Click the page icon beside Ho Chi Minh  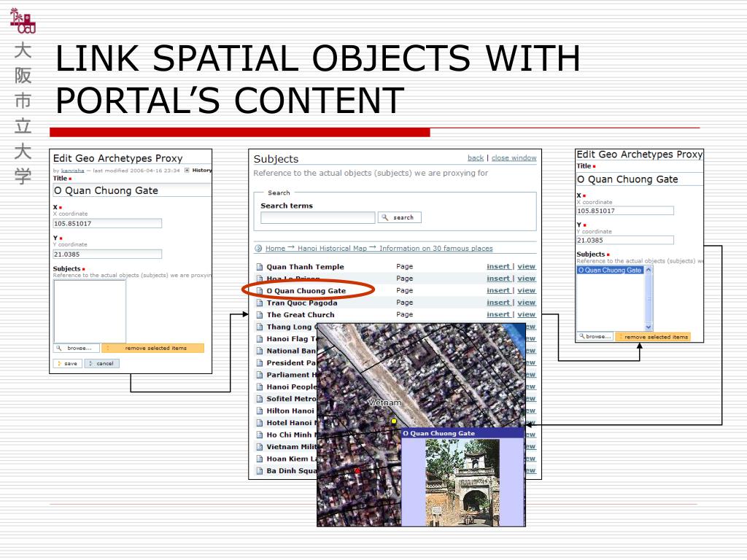[x=260, y=435]
